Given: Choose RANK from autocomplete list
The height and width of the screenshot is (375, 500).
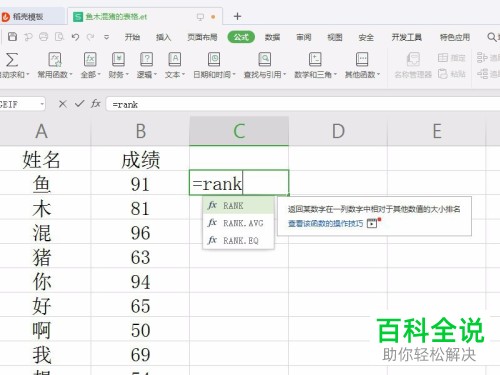Looking at the screenshot, I should [238, 205].
